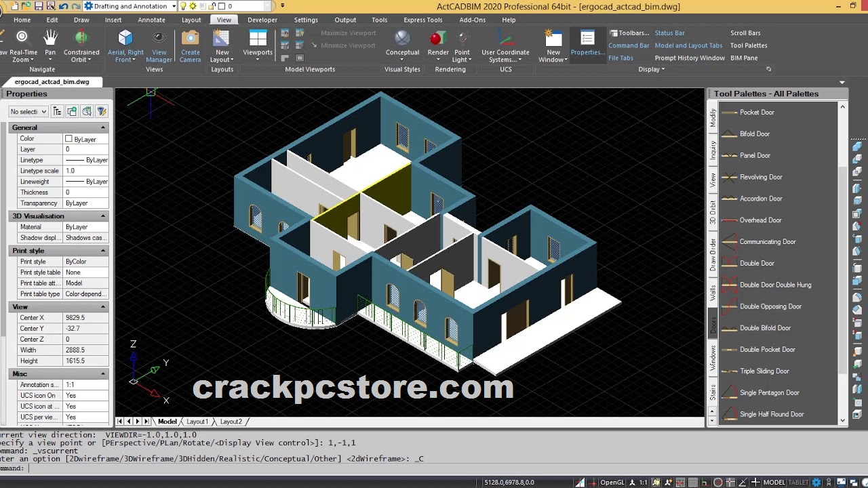
Task: Start the Constrained Orbit tool
Action: point(81,46)
